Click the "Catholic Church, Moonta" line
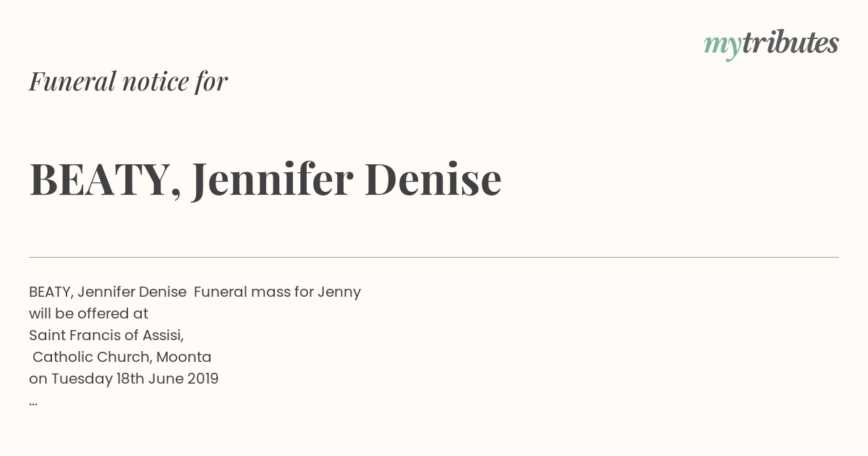Image resolution: width=868 pixels, height=456 pixels. 122,358
